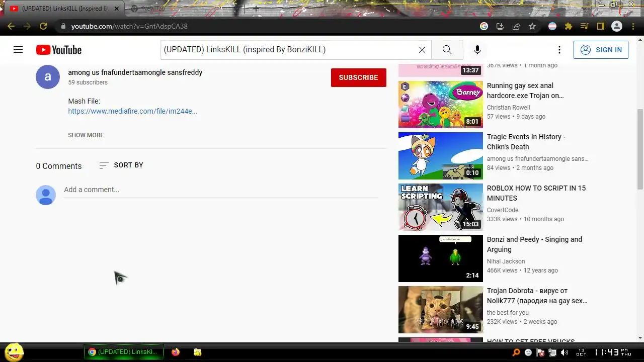Click the striped flag extension icon
Screen dimensions: 644x362
(552, 26)
